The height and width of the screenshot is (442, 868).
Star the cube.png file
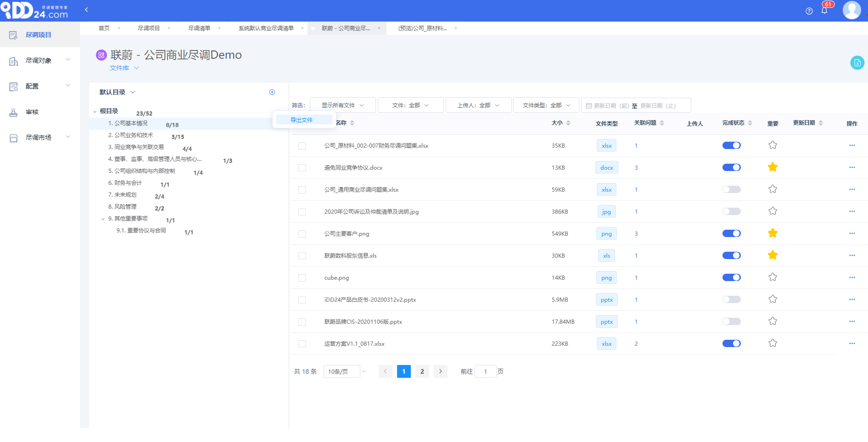coord(773,277)
